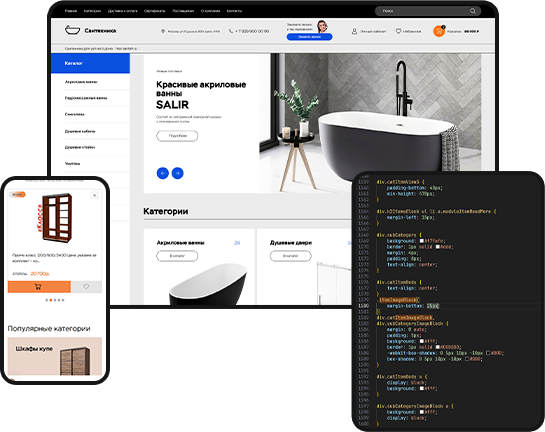Image resolution: width=545 pixels, height=432 pixels.
Task: Click the location pin icon in header
Action: tap(163, 31)
